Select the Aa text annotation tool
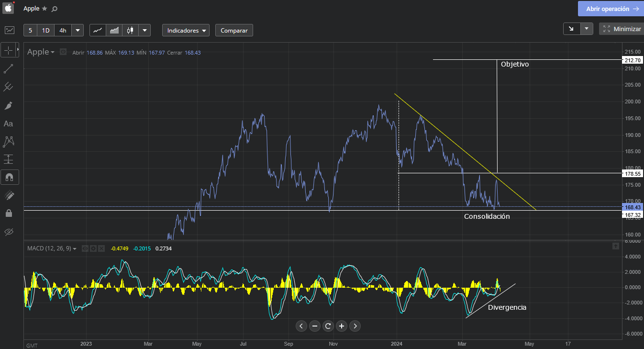Screen dimensions: 644x349 pos(8,124)
